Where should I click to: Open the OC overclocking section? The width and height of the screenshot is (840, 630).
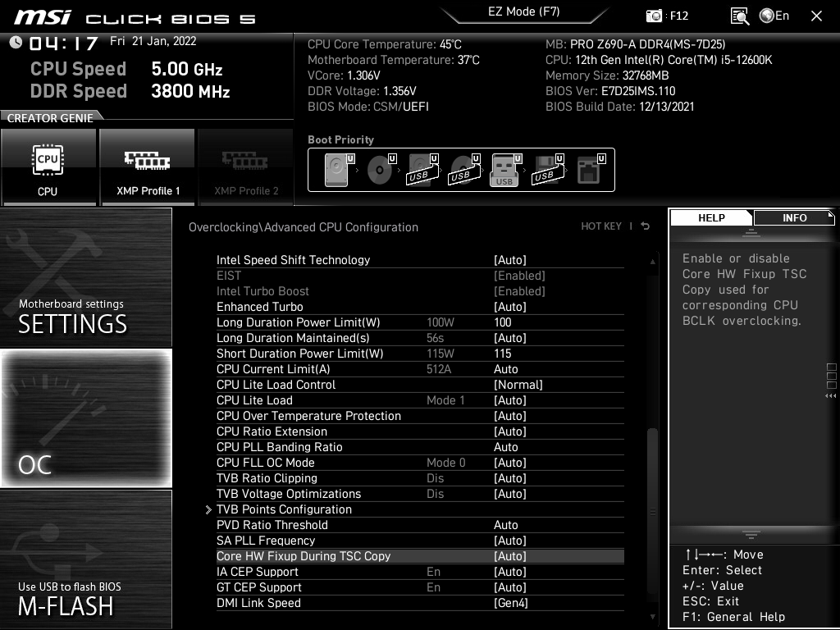click(x=85, y=418)
